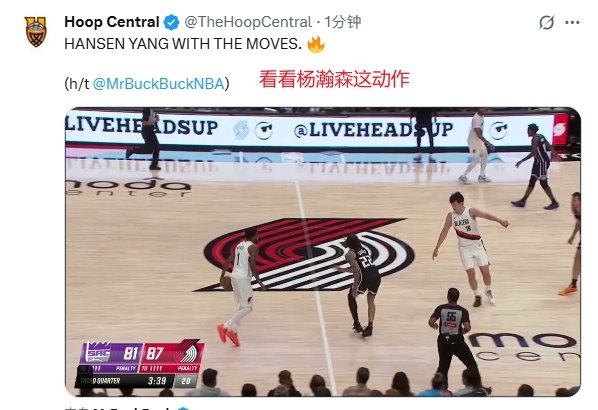
Task: Click the HANSEN YANG WITH THE MOVES text
Action: [x=183, y=44]
